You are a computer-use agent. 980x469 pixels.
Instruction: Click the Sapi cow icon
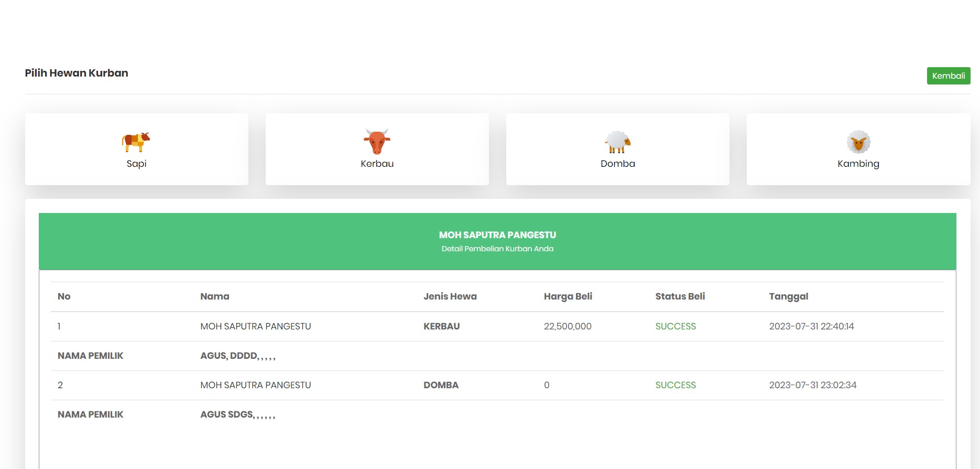[136, 142]
